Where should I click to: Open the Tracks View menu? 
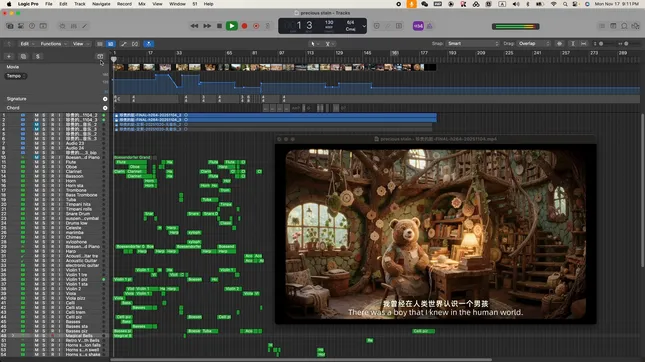pyautogui.click(x=80, y=44)
